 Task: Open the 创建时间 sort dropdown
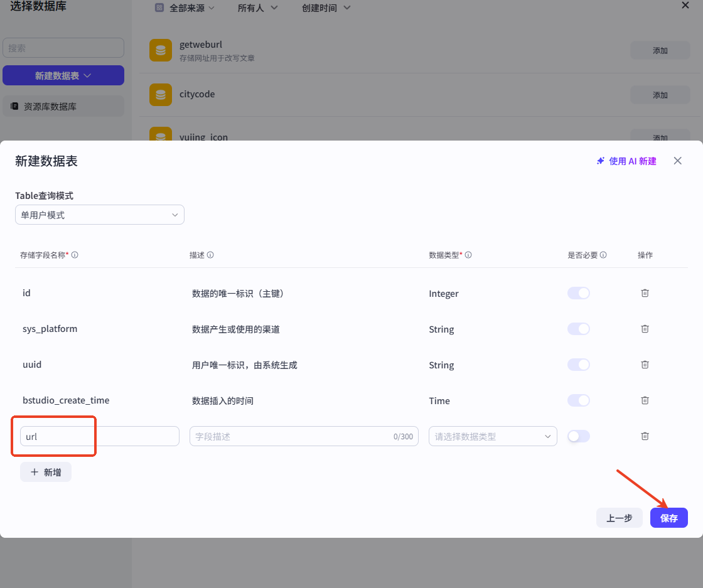[x=326, y=8]
